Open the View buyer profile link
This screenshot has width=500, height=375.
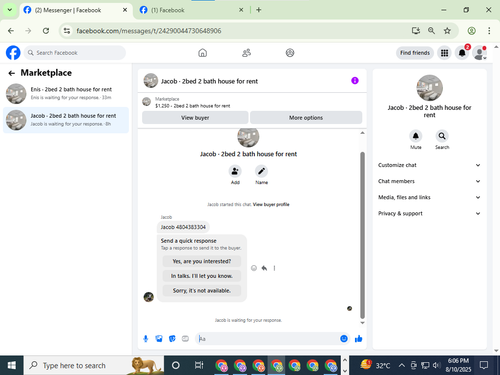[x=271, y=205]
